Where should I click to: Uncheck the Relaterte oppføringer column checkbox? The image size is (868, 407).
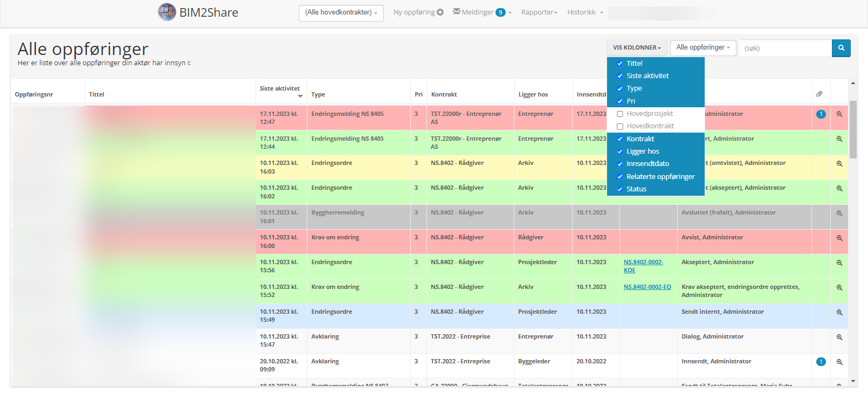[x=620, y=177]
